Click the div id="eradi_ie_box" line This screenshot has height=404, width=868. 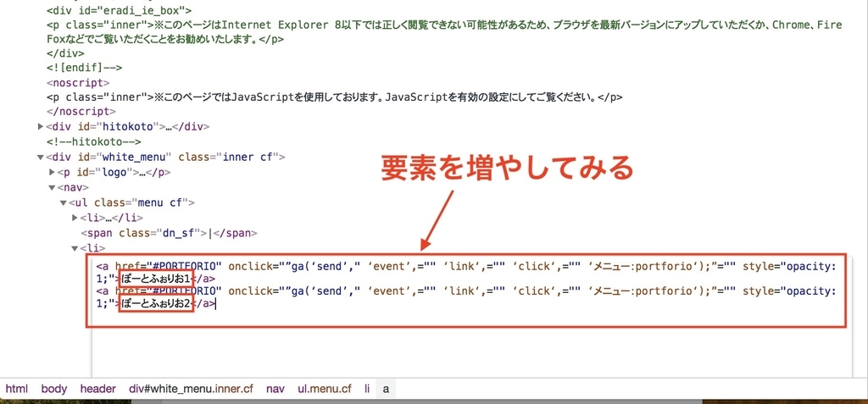[120, 10]
